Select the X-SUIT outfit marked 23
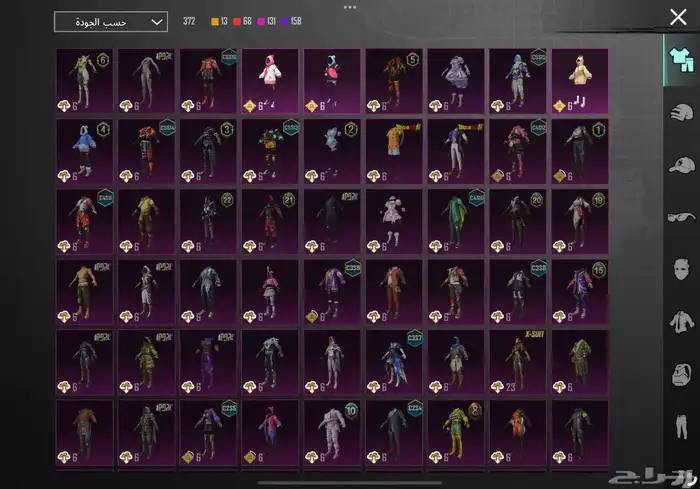The image size is (700, 489). click(x=517, y=362)
